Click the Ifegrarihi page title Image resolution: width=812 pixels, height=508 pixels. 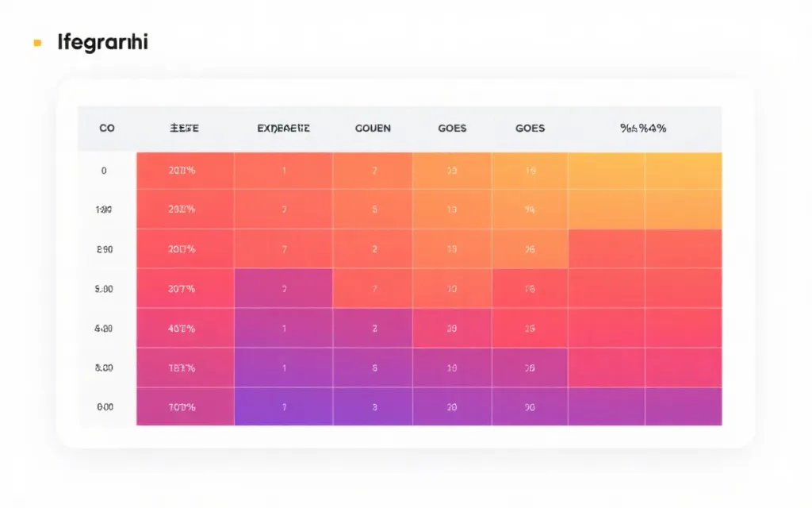point(102,43)
